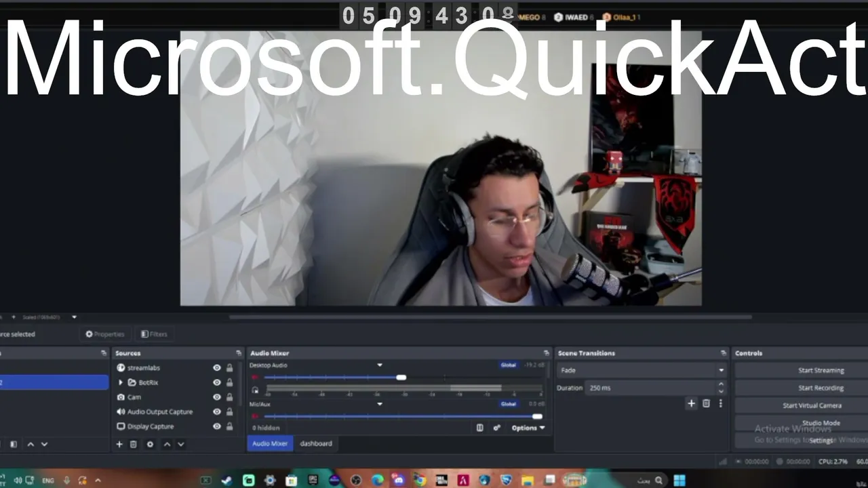
Task: Pop out the Sources dock
Action: click(239, 353)
